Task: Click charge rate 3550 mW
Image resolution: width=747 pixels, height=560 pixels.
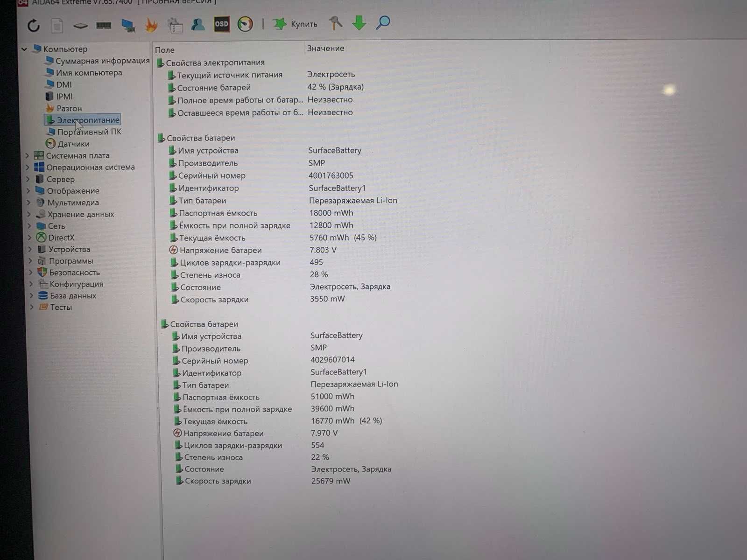Action: [327, 299]
